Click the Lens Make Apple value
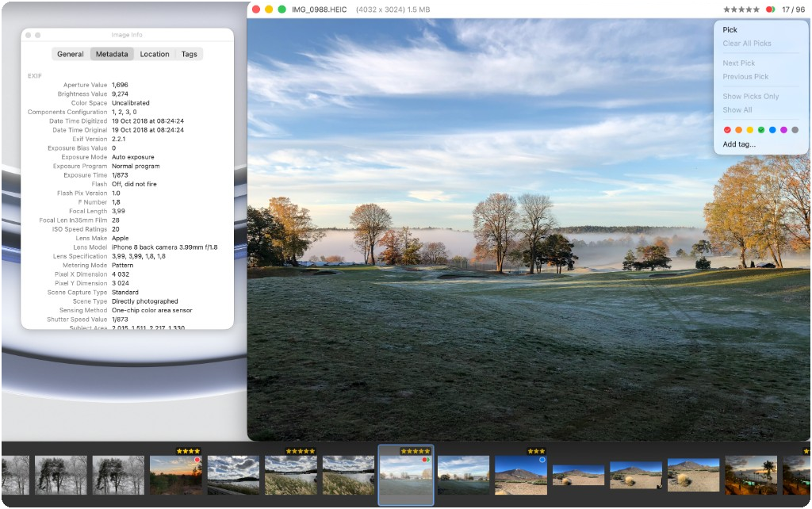The width and height of the screenshot is (812, 509). [x=121, y=238]
